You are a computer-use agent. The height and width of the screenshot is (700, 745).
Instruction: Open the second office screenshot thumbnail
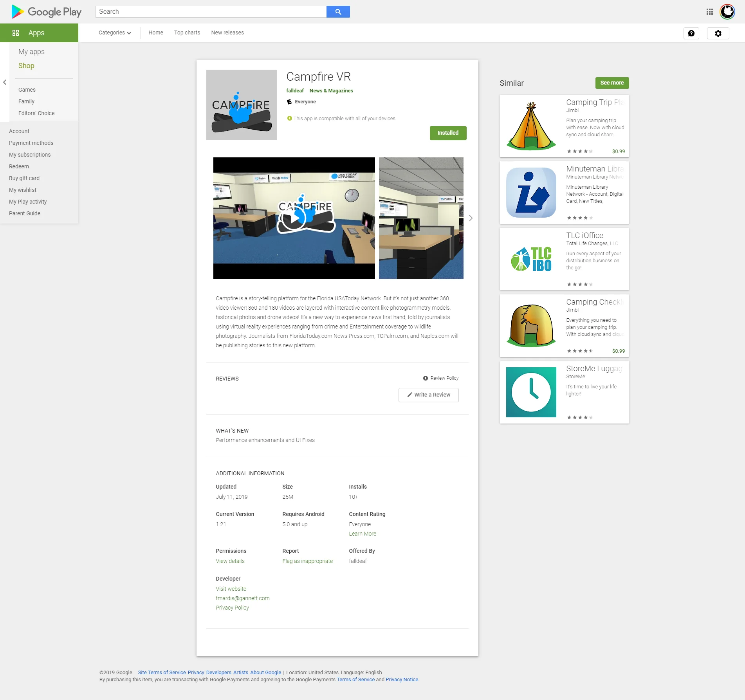point(421,218)
